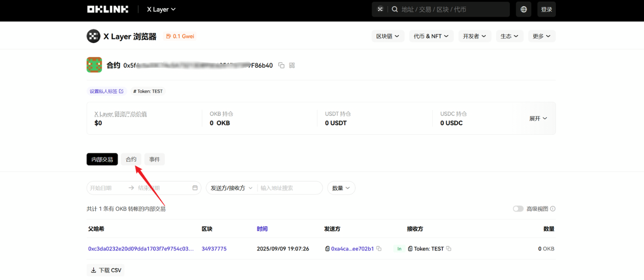Click contract icon before sender 0xa4ca…ee702b1
The height and width of the screenshot is (280, 644).
(327, 249)
